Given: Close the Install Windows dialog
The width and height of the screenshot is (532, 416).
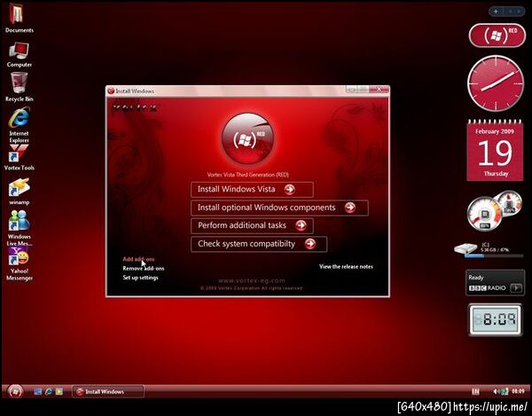Looking at the screenshot, I should (379, 90).
